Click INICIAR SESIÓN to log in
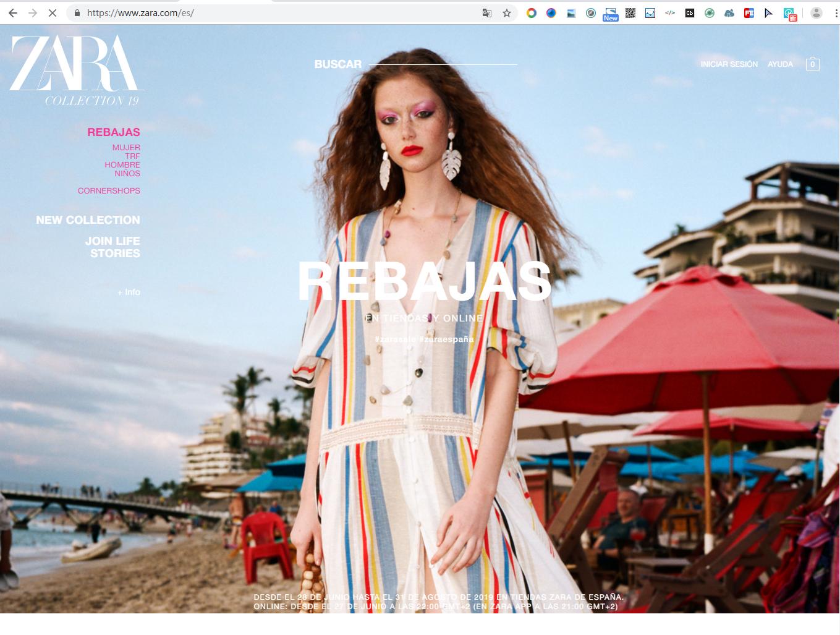The height and width of the screenshot is (635, 840). tap(729, 64)
